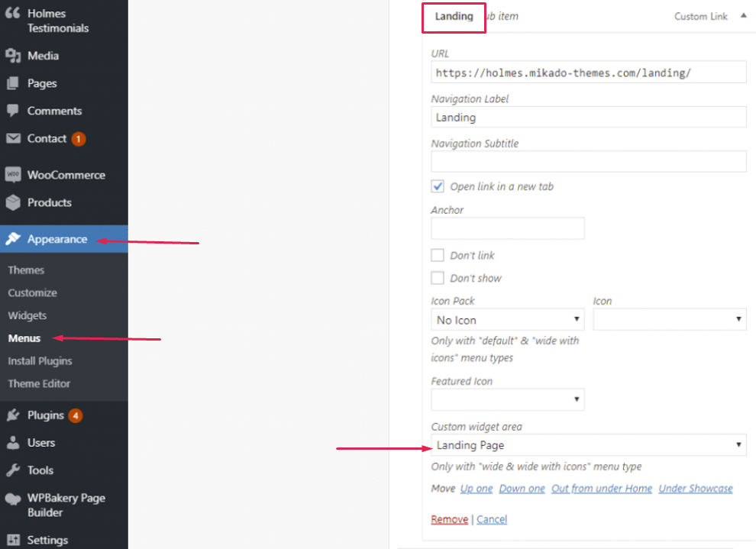Click the Plugins plug icon
The image size is (756, 549).
click(x=13, y=415)
